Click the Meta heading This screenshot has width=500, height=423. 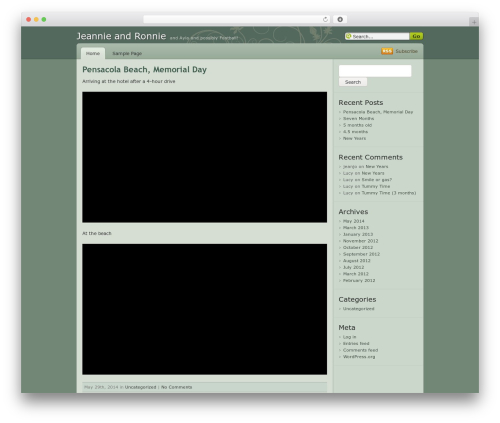pos(347,328)
